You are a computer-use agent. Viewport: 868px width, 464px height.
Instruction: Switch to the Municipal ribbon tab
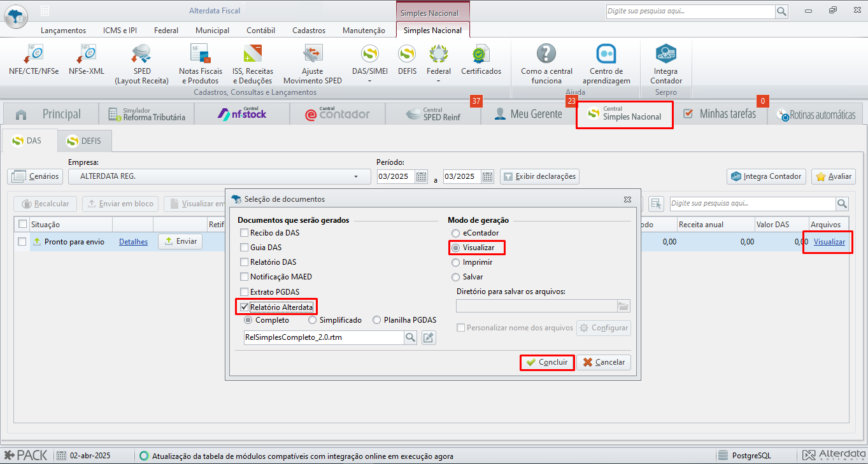pyautogui.click(x=213, y=31)
